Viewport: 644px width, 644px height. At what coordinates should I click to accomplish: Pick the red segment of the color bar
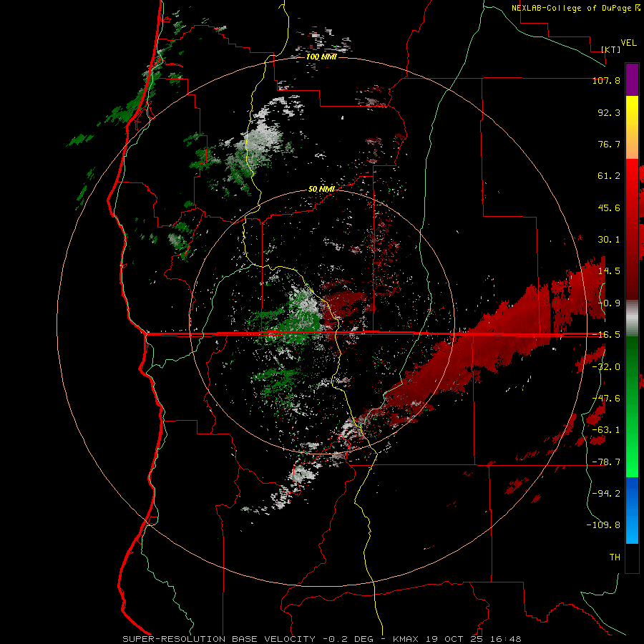632,229
